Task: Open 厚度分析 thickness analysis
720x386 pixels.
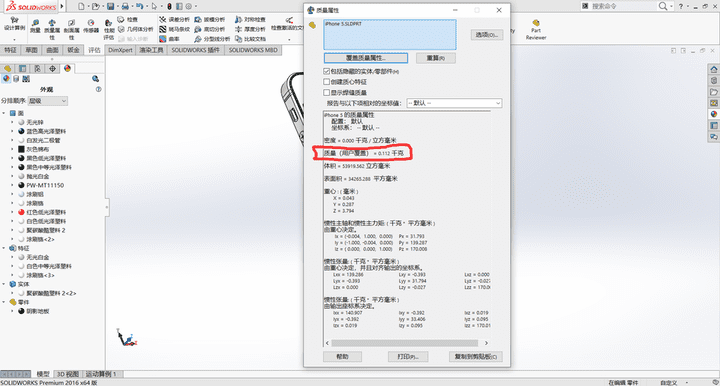Action: point(250,29)
